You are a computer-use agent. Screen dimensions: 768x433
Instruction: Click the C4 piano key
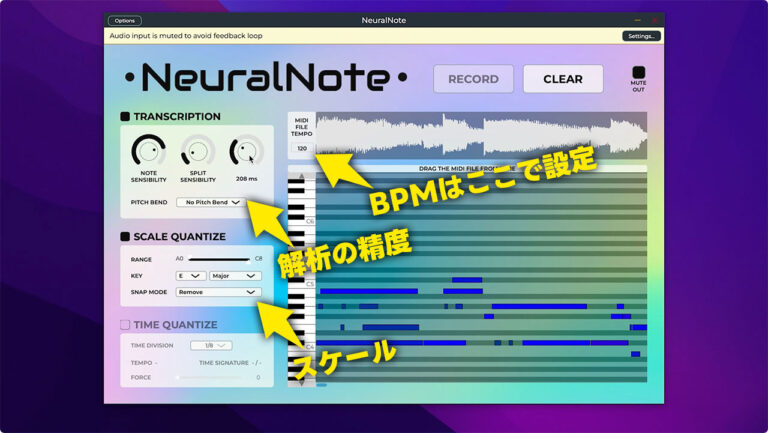pyautogui.click(x=302, y=347)
